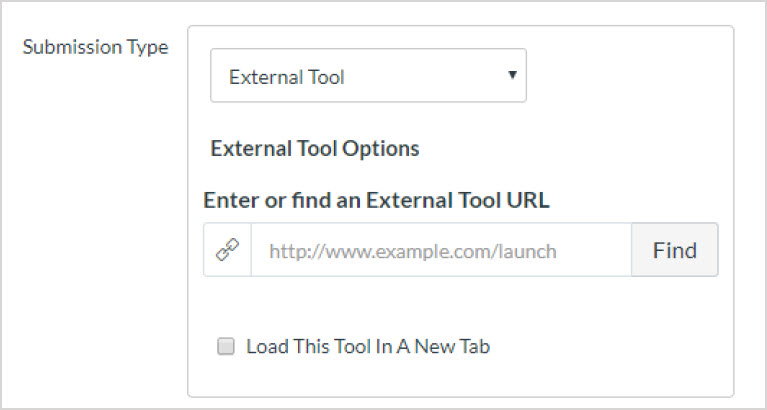Click the http://www.example.com/launch placeholder text
The height and width of the screenshot is (410, 767).
coord(412,251)
